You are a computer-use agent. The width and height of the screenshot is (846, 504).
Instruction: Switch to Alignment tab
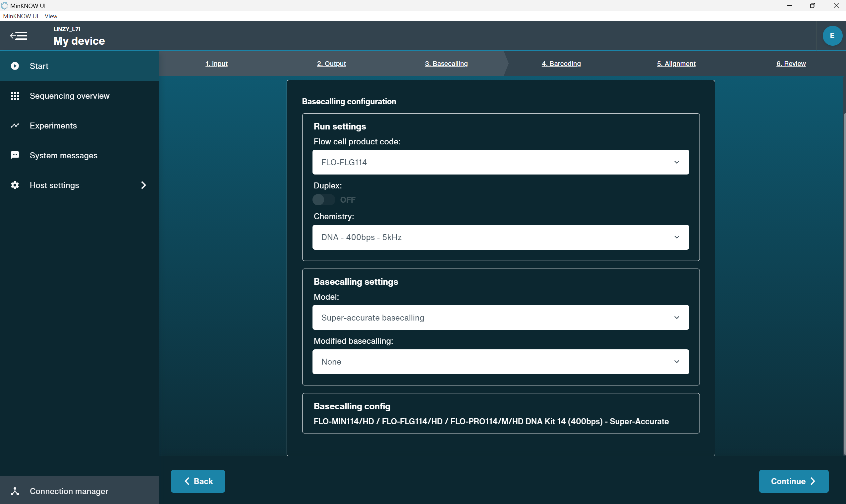[x=676, y=63]
